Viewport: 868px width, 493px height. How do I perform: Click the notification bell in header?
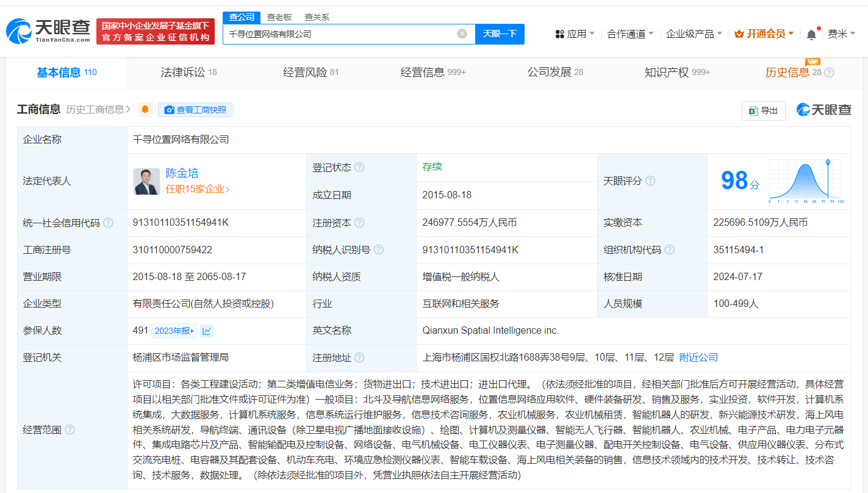coord(811,34)
